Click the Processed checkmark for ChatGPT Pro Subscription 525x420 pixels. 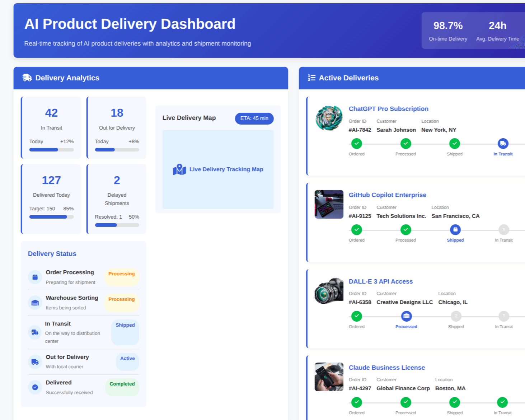(406, 144)
